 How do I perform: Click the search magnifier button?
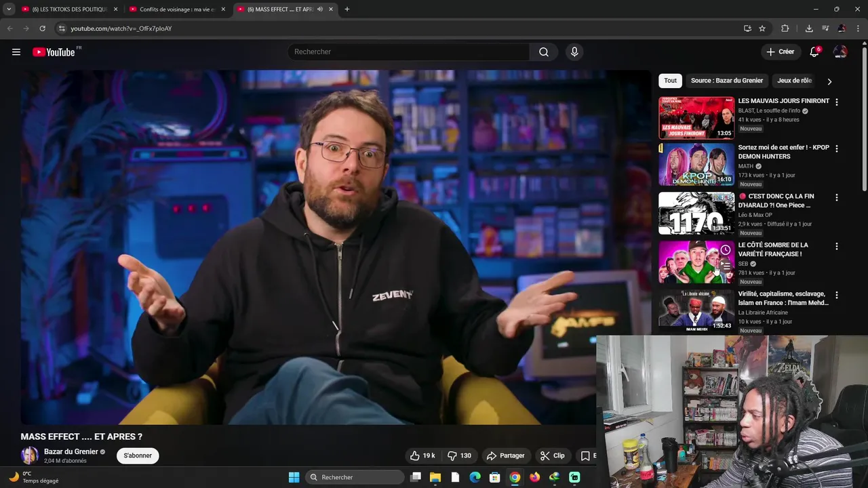point(544,52)
